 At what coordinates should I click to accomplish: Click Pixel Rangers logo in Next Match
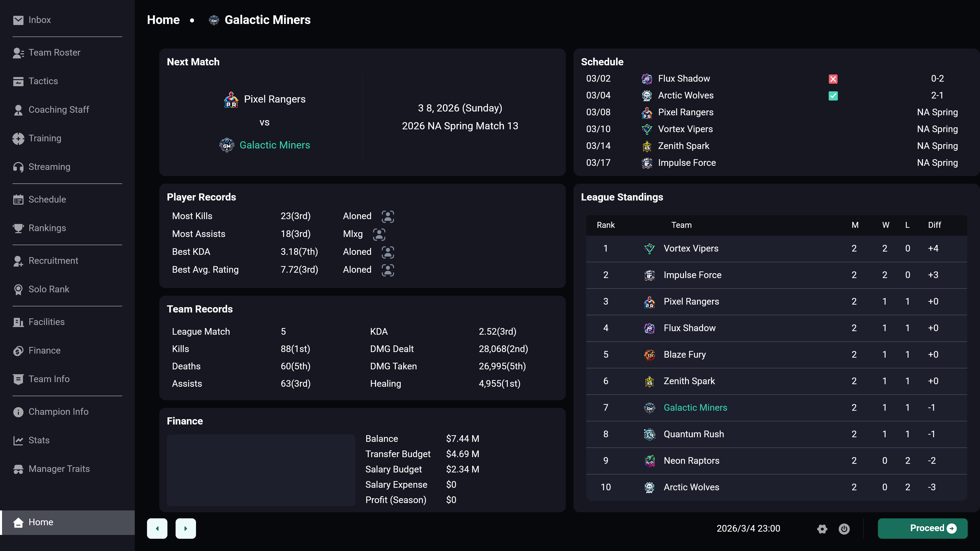pos(231,100)
